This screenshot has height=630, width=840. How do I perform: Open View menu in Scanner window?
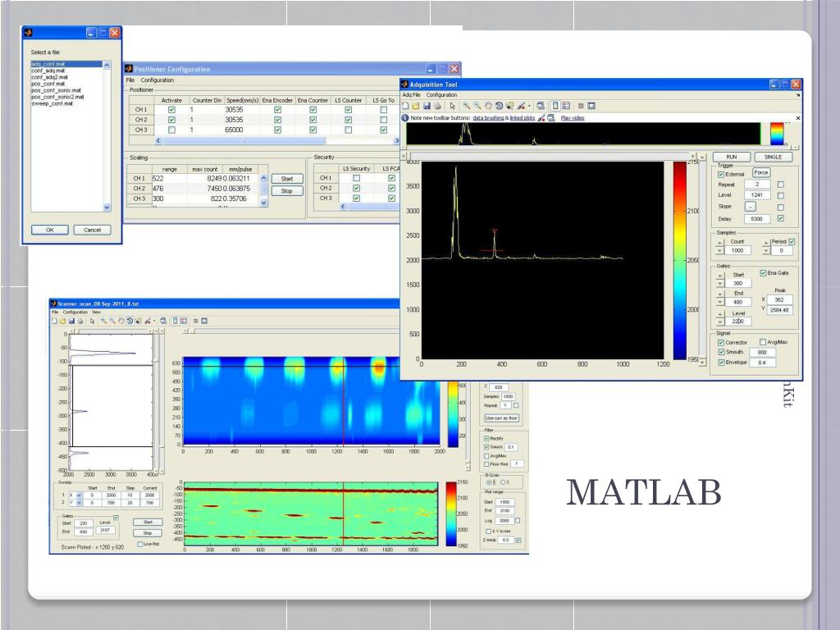pos(96,312)
